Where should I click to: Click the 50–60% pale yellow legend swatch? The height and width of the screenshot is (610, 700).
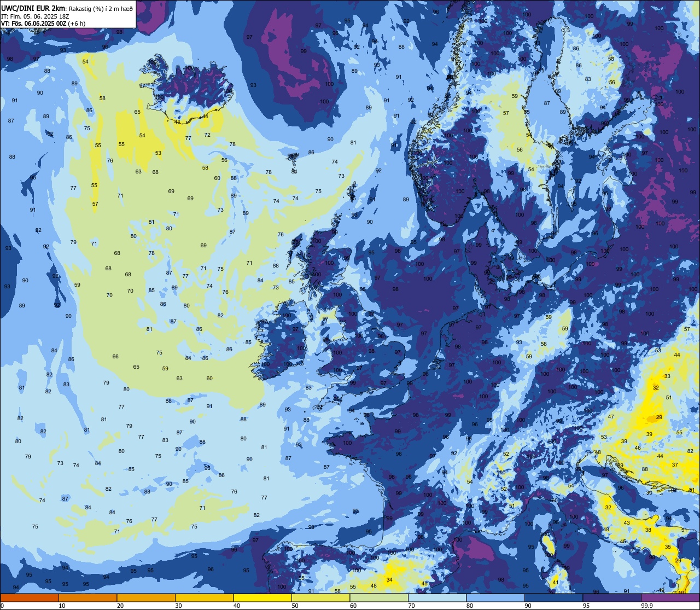(x=320, y=597)
